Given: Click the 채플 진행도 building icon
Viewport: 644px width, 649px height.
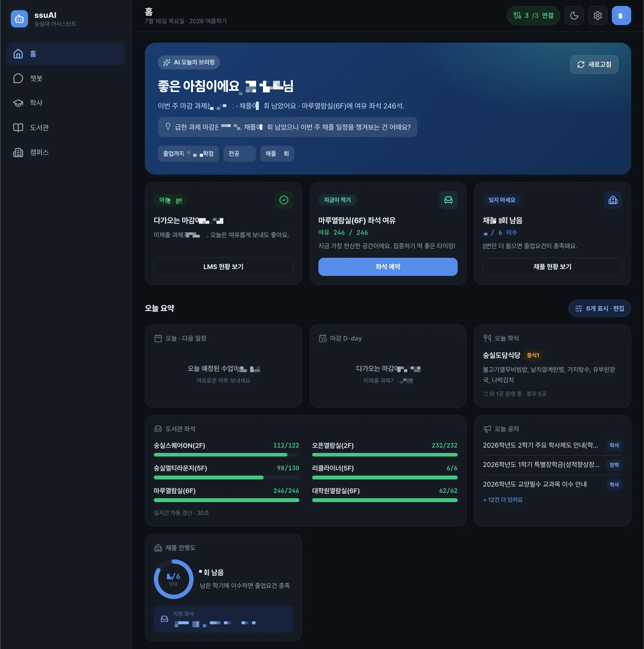Looking at the screenshot, I should (x=158, y=548).
